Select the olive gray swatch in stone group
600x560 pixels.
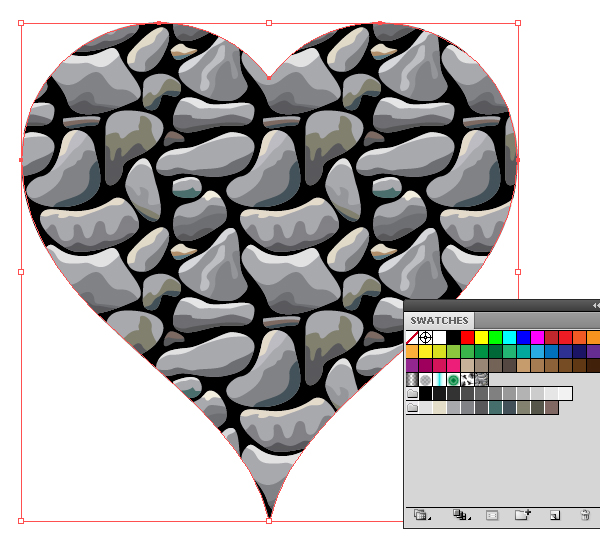click(523, 407)
